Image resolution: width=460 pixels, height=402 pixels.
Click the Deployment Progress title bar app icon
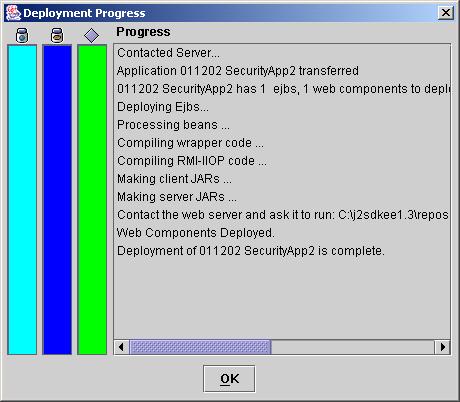[13, 13]
